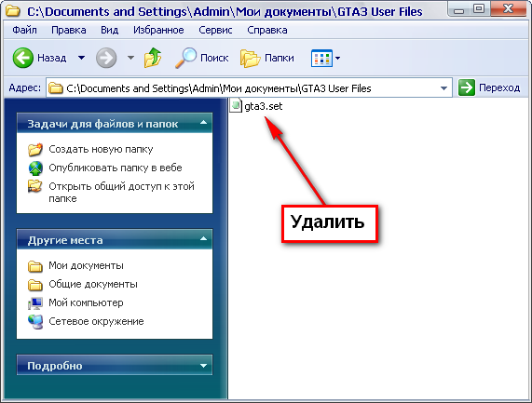Click the grey Forward arrow icon
Screen dimensions: 532x403
click(106, 58)
